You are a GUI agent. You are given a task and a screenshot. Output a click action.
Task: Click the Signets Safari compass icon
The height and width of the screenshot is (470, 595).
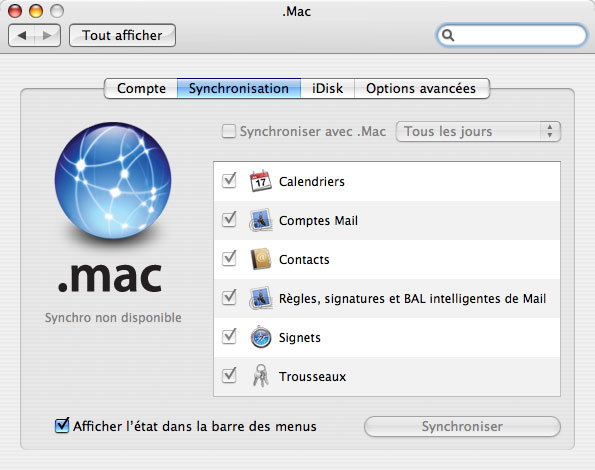pos(261,337)
